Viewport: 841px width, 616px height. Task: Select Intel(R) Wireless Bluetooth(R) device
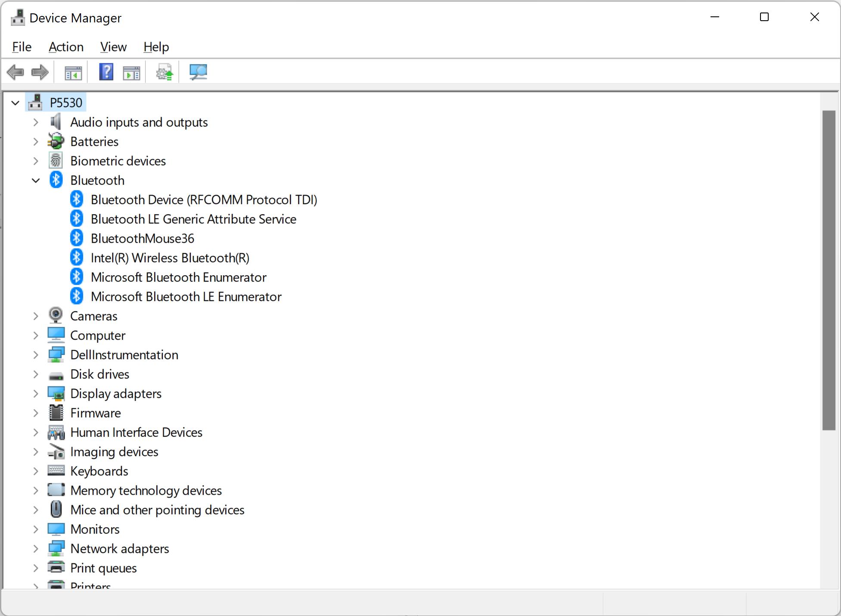(x=170, y=258)
